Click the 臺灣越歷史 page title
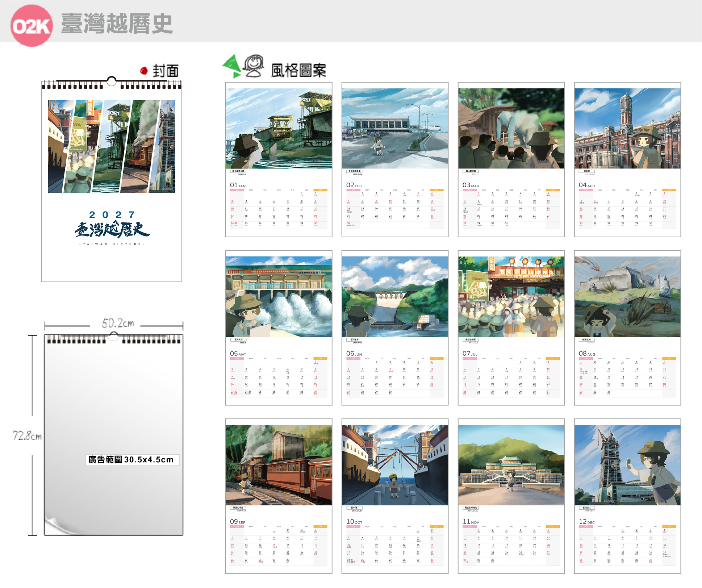The width and height of the screenshot is (702, 588). point(117,24)
